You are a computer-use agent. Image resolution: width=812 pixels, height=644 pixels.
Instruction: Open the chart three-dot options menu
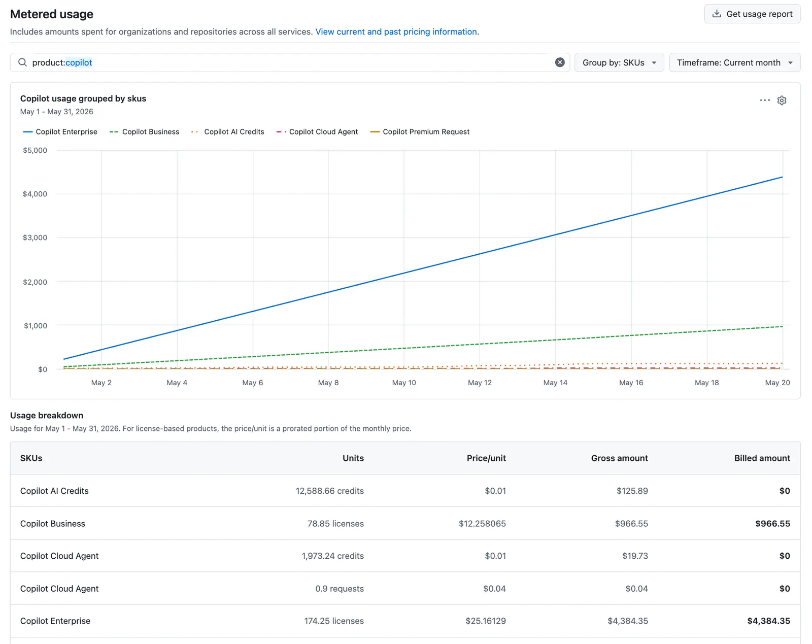coord(765,100)
